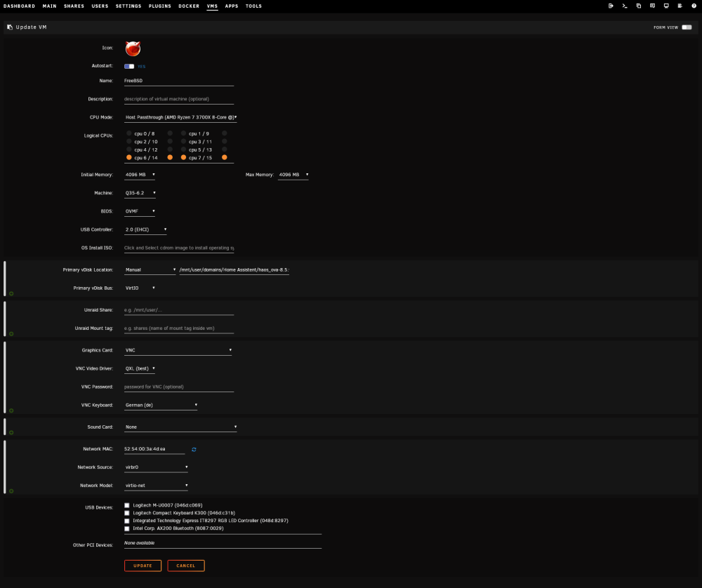Open the feedback speech-bubble icon
Viewport: 702px width, 588px height.
(x=652, y=6)
